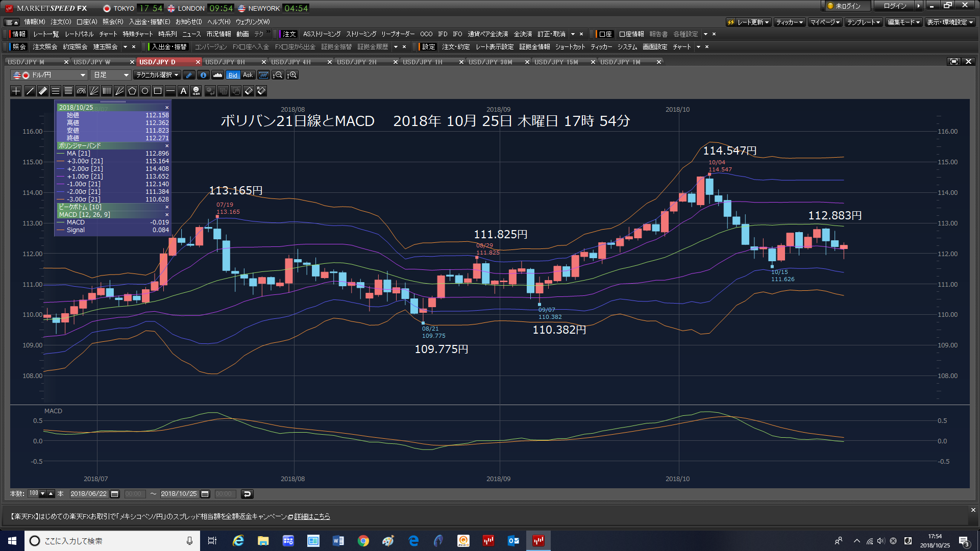
Task: Open File Explorer from the taskbar
Action: pos(263,541)
